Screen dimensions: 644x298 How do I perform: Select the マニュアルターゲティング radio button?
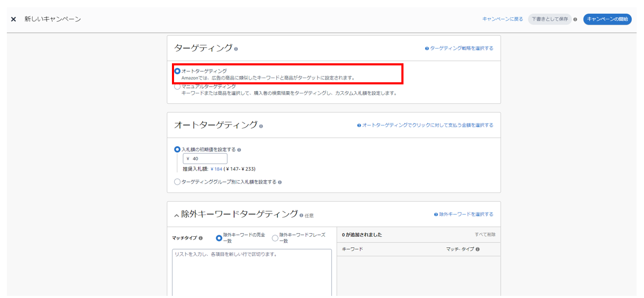177,86
